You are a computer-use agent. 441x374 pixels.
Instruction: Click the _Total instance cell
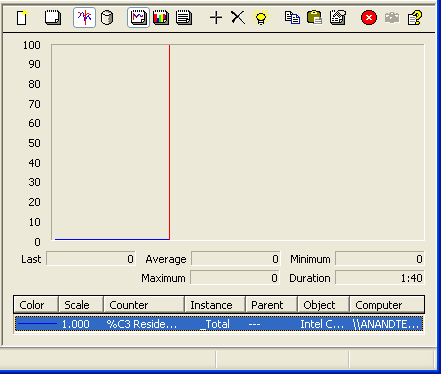tap(215, 324)
